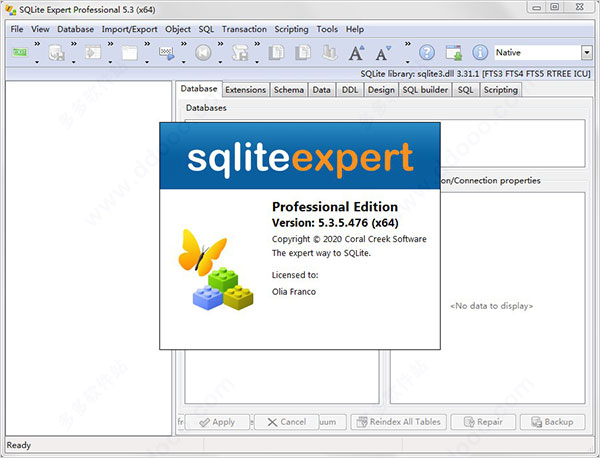This screenshot has height=458, width=600.
Task: Click the sqliteexpert banner in About dialog
Action: click(300, 156)
